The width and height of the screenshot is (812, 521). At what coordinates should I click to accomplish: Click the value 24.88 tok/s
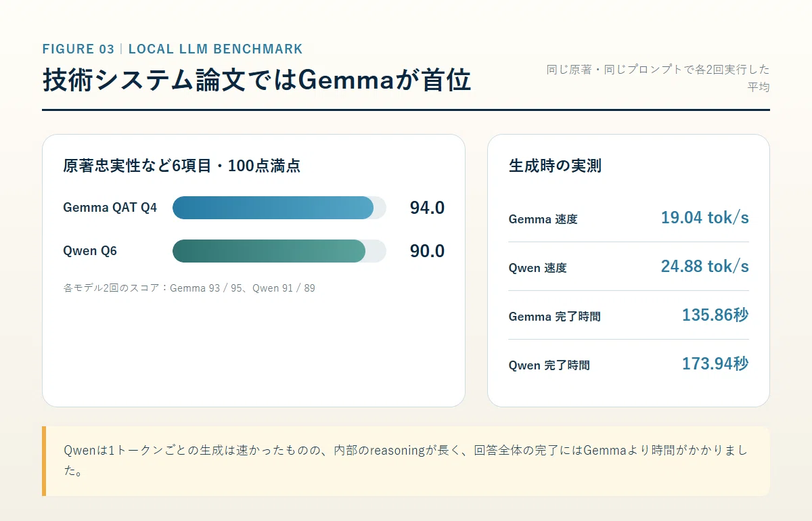click(704, 266)
